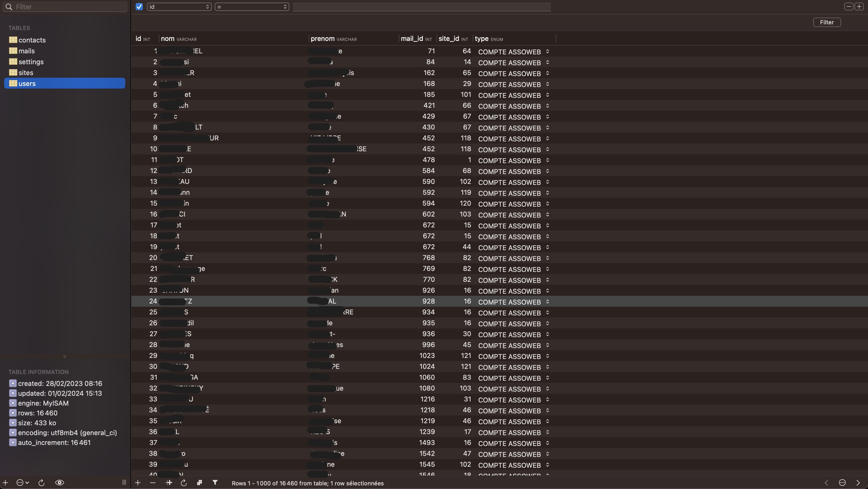
Task: Open the sidebar ellipsis actions dropdown
Action: (x=23, y=483)
